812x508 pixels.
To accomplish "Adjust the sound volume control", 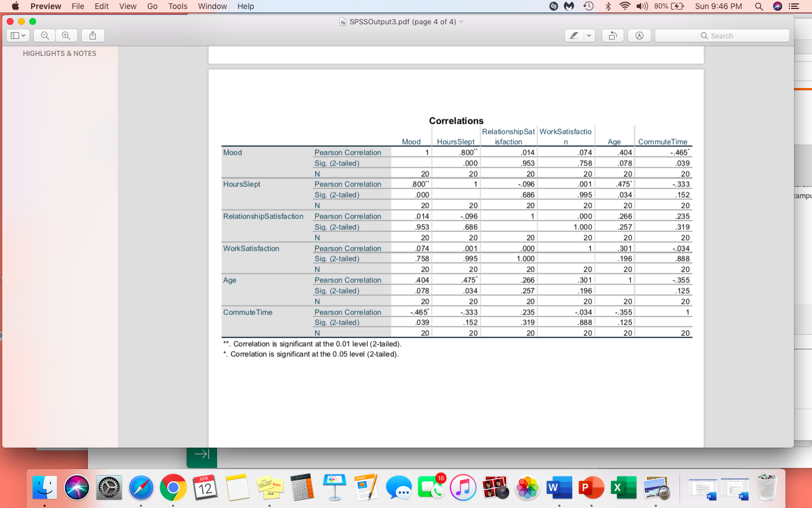I will pos(643,6).
